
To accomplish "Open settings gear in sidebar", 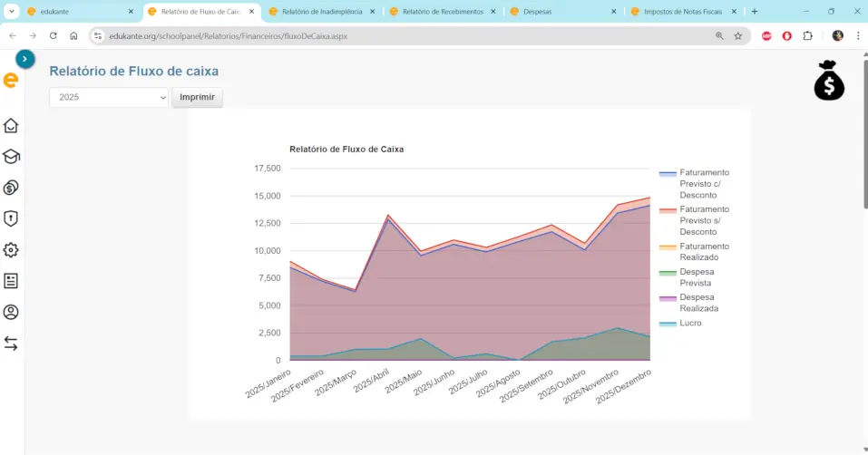I will pyautogui.click(x=11, y=249).
